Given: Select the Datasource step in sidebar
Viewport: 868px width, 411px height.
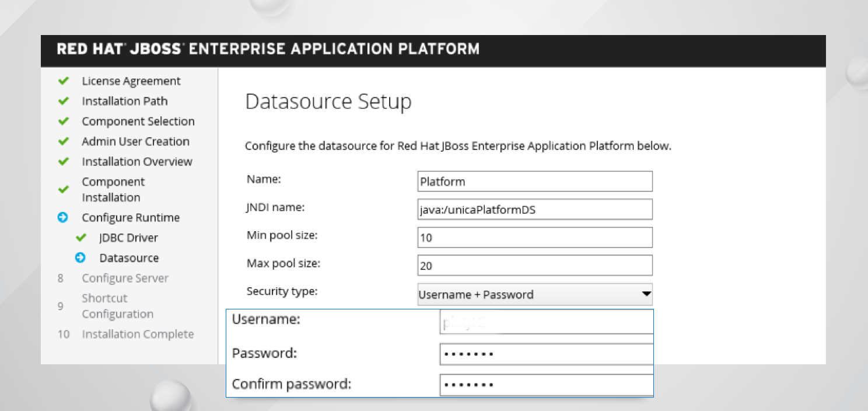Looking at the screenshot, I should click(129, 258).
